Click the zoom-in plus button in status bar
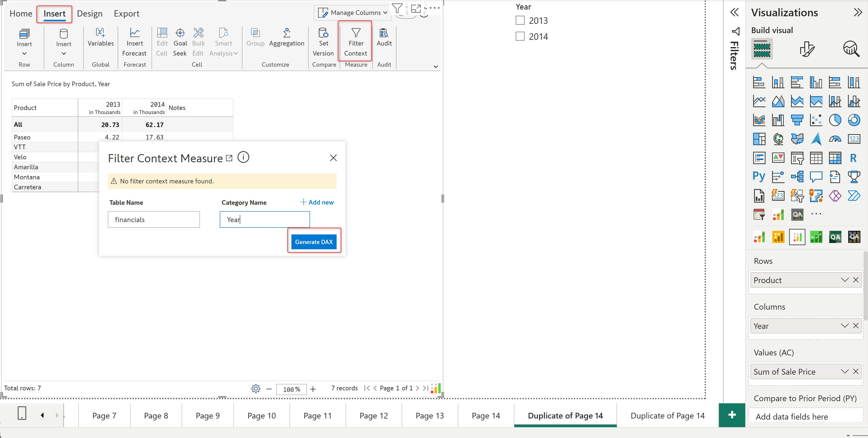 coord(313,389)
